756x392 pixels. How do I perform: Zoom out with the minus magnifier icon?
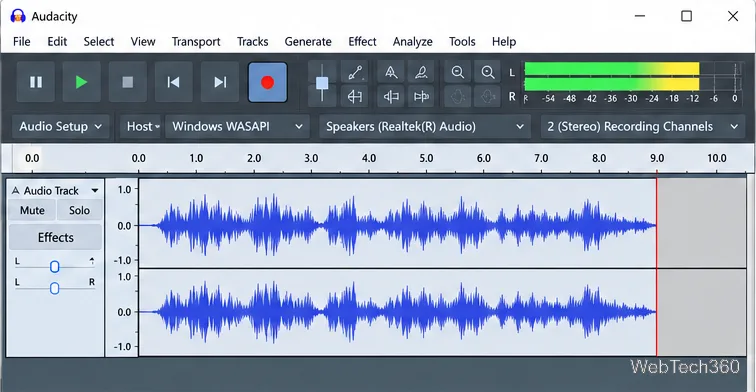click(x=458, y=72)
